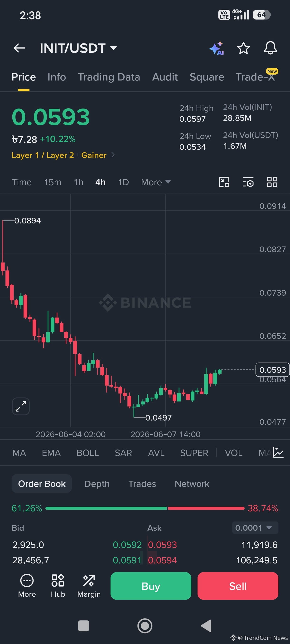Open the Square tab
The width and height of the screenshot is (290, 644).
coord(207,77)
